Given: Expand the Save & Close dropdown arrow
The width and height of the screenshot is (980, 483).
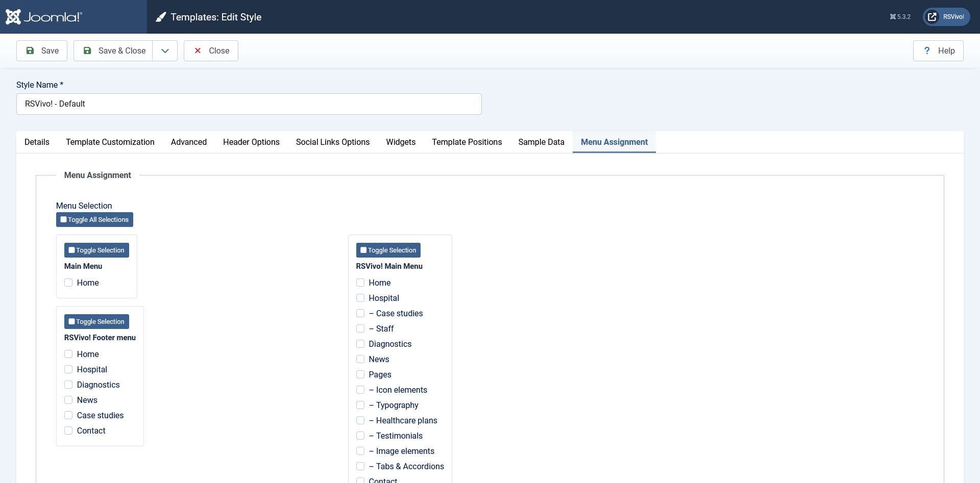Looking at the screenshot, I should click(165, 50).
